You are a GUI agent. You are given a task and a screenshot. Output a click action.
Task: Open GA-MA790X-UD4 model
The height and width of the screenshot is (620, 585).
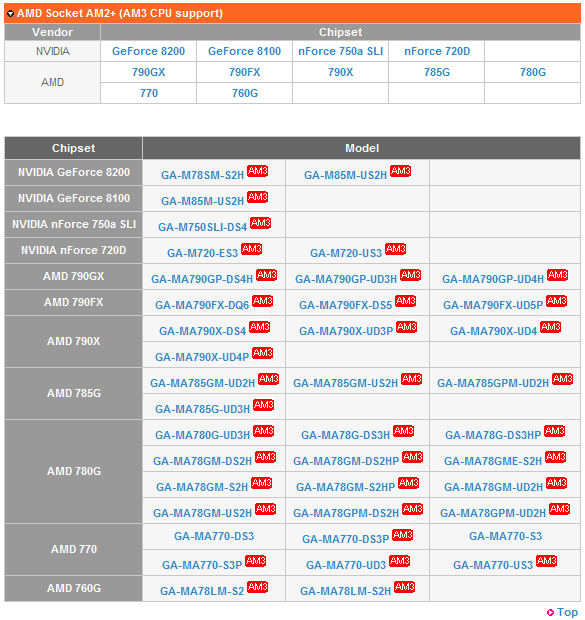click(x=494, y=331)
